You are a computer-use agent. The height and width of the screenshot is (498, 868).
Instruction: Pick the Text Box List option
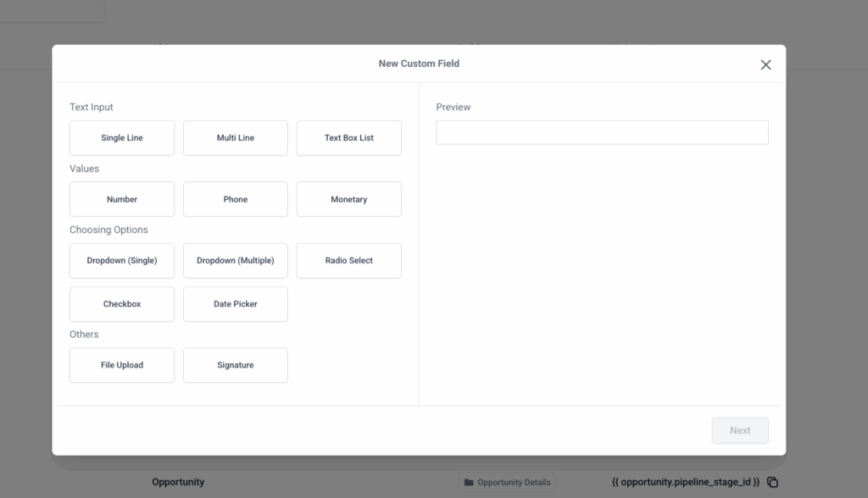pyautogui.click(x=348, y=138)
